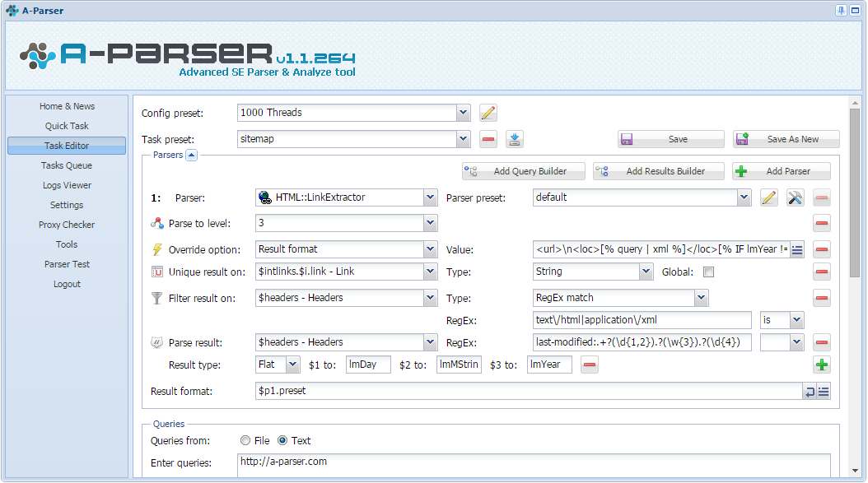Click the Add Parser button
Viewport: 868px width, 483px height.
pyautogui.click(x=781, y=171)
